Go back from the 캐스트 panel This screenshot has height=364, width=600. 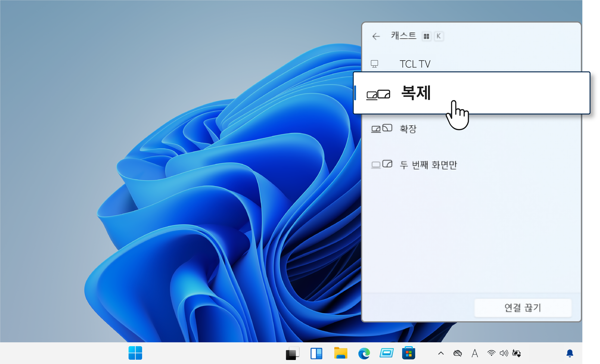click(376, 37)
